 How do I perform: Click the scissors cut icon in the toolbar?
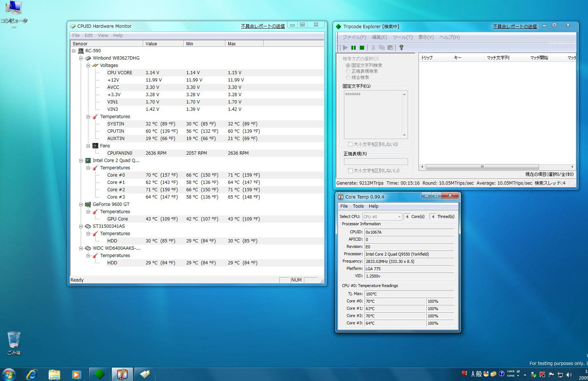click(x=373, y=48)
